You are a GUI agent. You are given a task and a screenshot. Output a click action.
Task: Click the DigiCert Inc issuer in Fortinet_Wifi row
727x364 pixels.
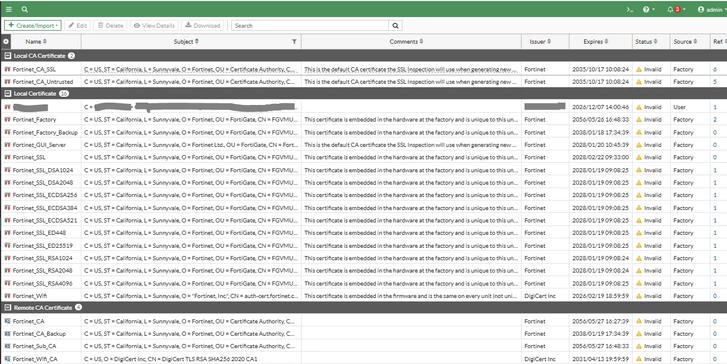540,296
